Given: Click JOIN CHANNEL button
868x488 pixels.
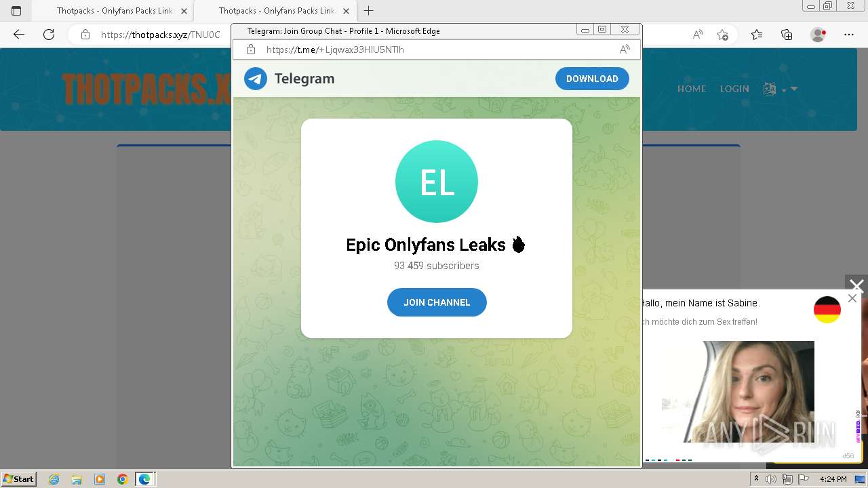Looking at the screenshot, I should coord(437,302).
